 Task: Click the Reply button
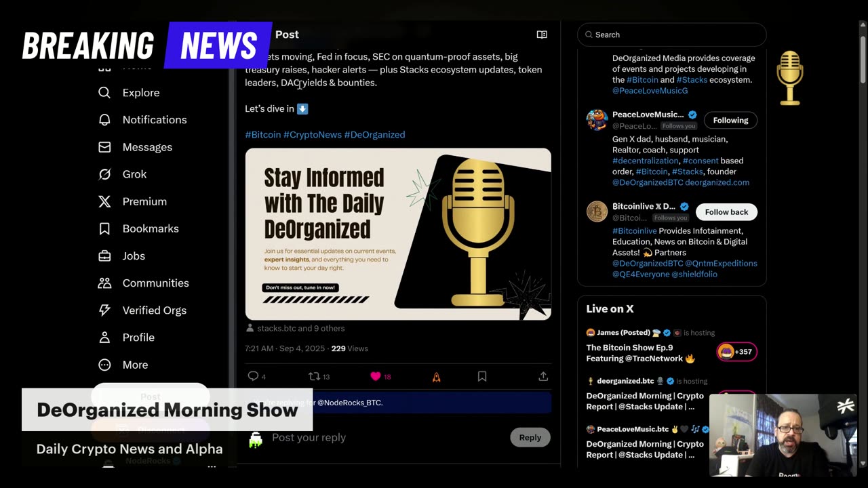pyautogui.click(x=530, y=437)
